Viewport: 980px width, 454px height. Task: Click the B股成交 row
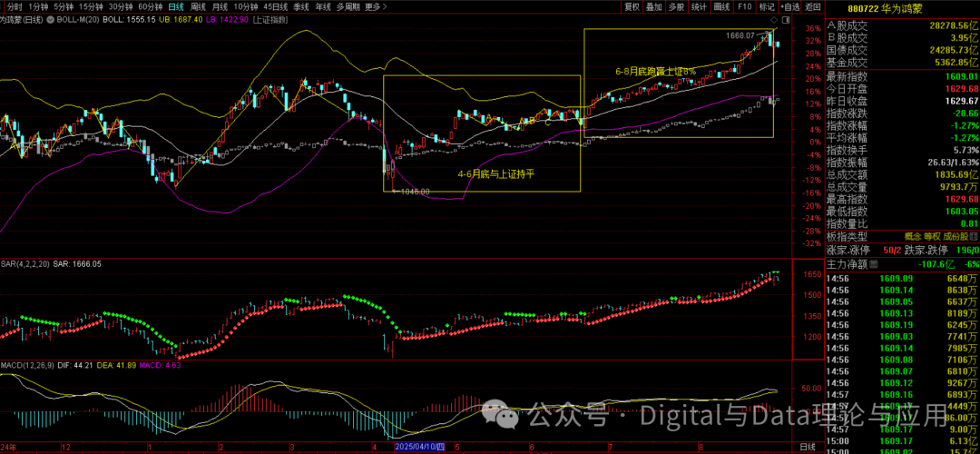coord(903,37)
